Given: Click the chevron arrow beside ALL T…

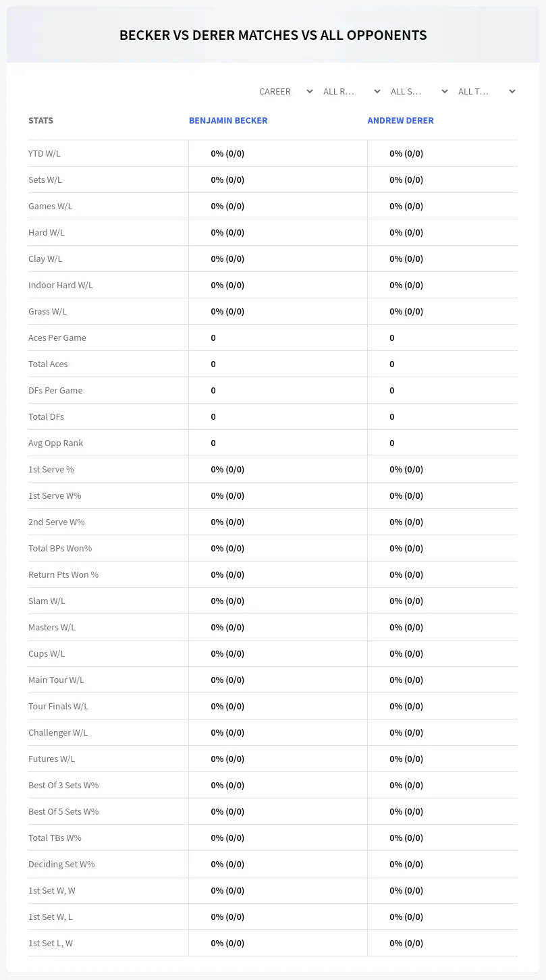Looking at the screenshot, I should 512,91.
